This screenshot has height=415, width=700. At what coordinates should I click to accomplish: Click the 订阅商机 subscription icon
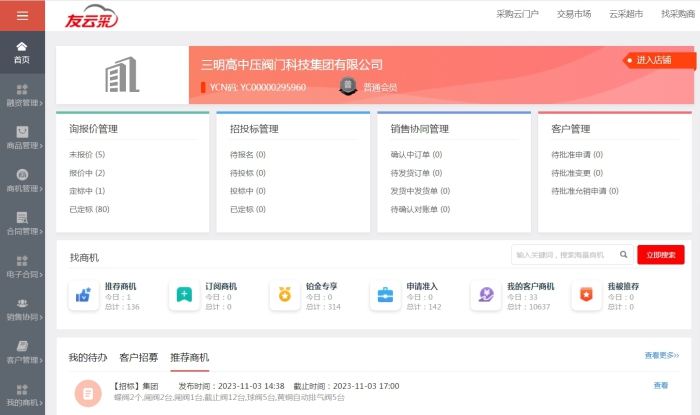pyautogui.click(x=184, y=295)
